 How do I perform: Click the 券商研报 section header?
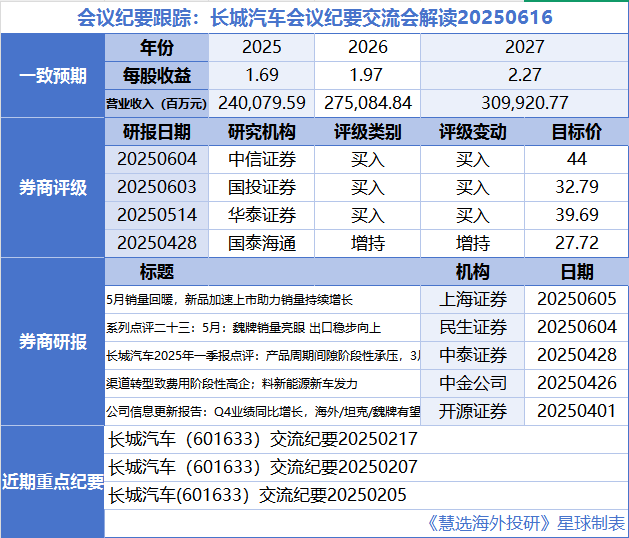tap(53, 342)
